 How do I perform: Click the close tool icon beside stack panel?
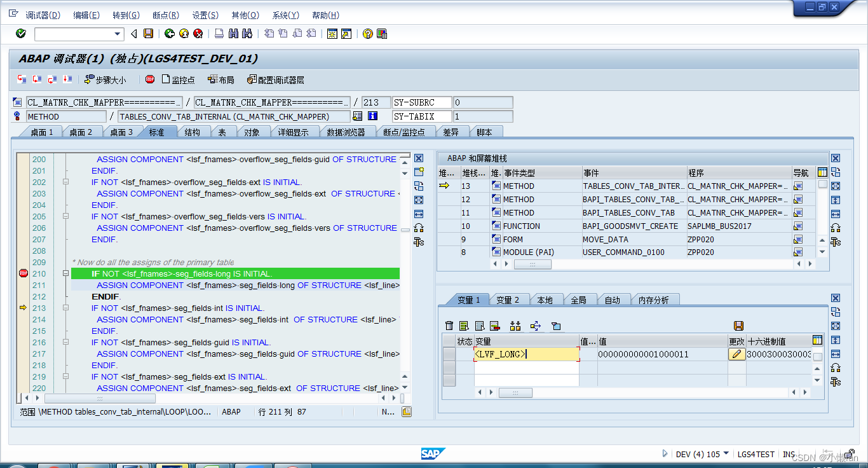coord(836,158)
